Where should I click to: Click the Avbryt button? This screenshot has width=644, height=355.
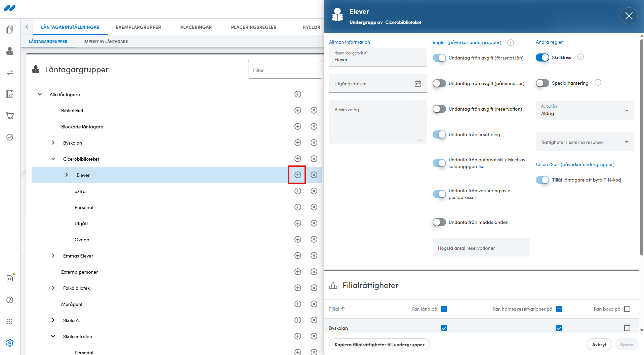[x=599, y=344]
